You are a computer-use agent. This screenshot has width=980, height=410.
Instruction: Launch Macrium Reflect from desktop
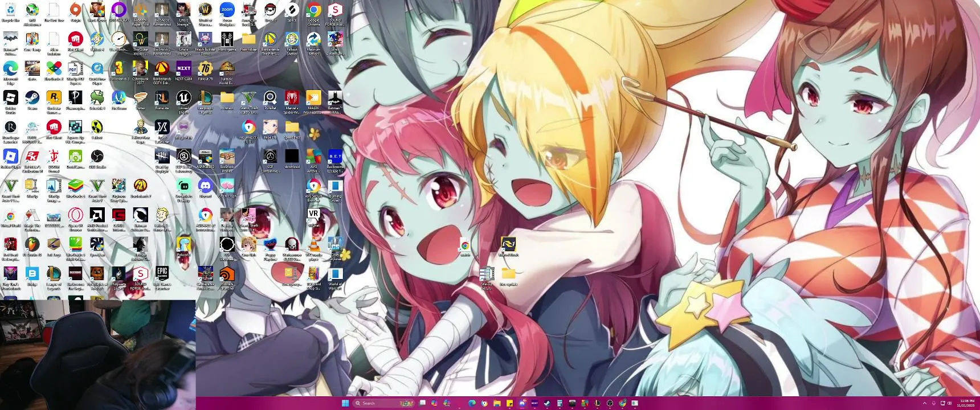tap(313, 43)
